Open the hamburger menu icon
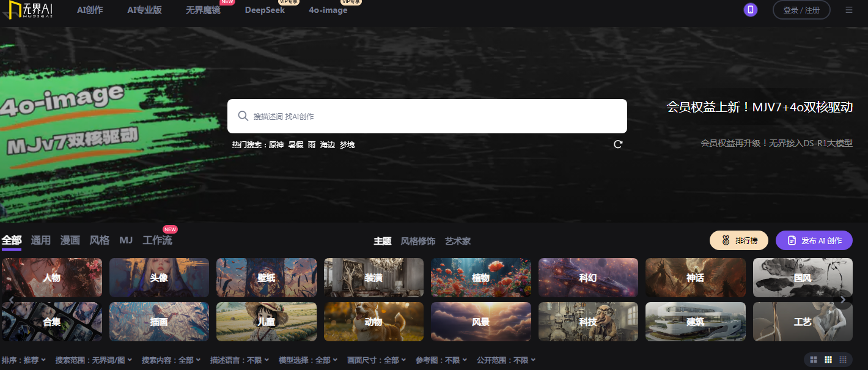 coord(848,10)
